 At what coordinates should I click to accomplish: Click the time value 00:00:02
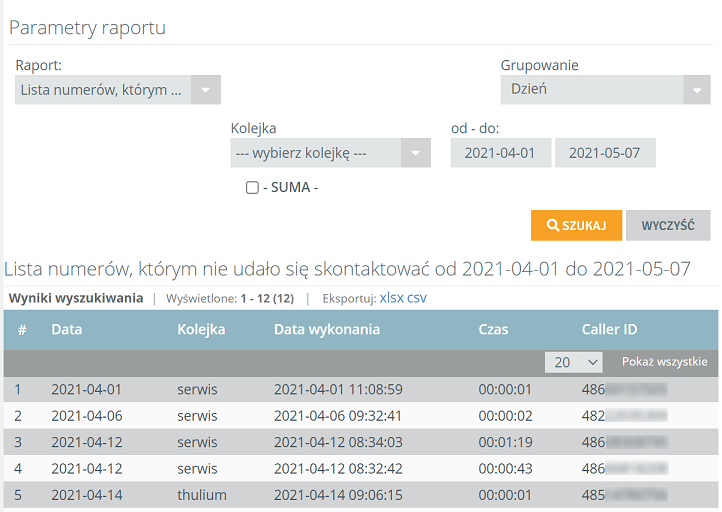pos(505,416)
